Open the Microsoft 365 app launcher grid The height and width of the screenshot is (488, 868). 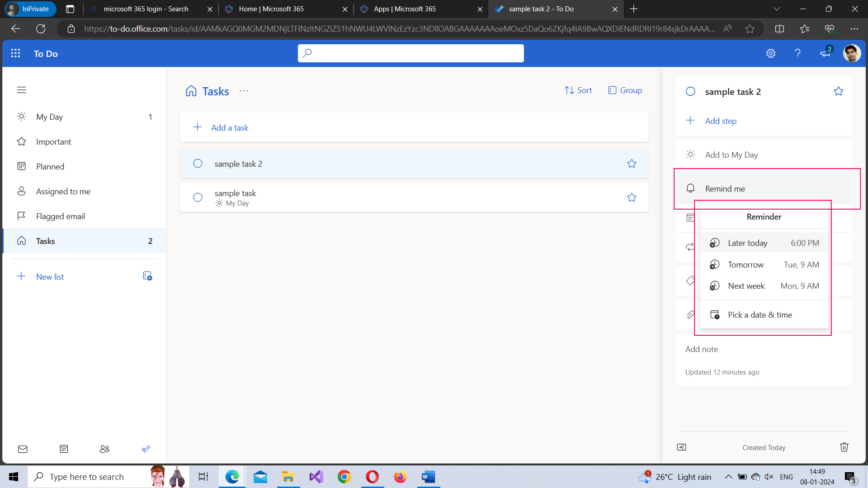coord(15,53)
